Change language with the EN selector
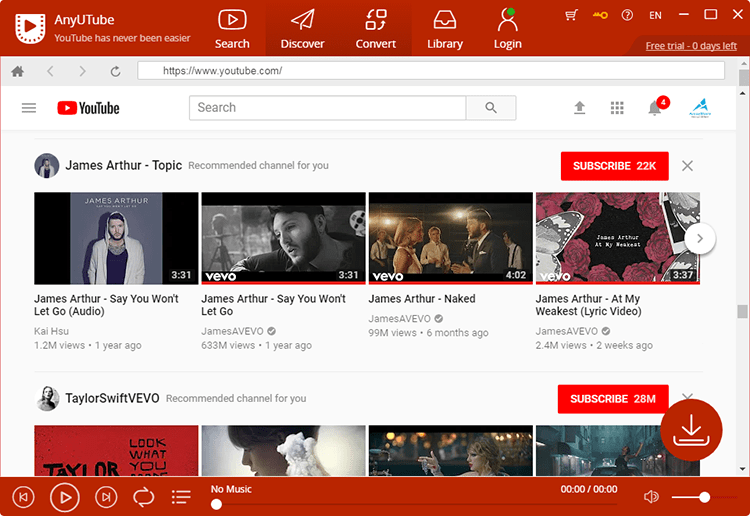Screen dimensions: 750x516 click(x=655, y=15)
